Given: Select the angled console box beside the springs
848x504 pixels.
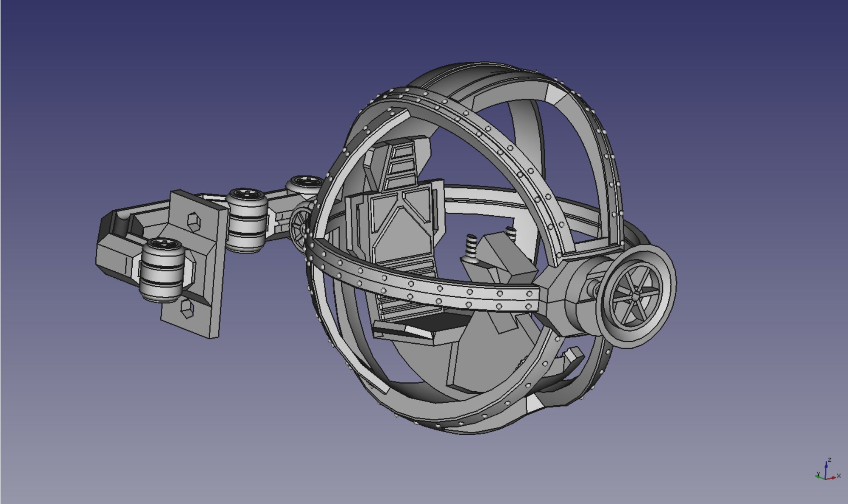Looking at the screenshot, I should point(505,262).
